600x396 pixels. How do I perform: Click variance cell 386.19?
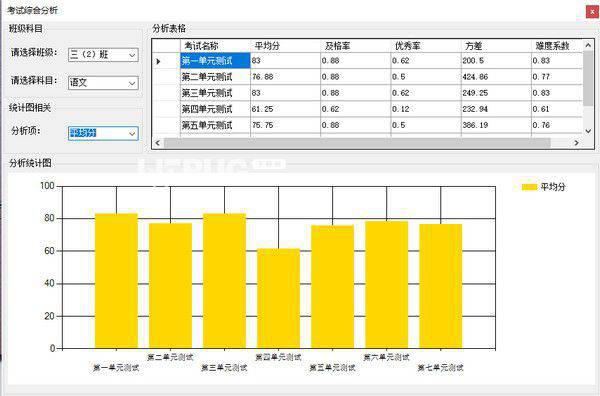(496, 125)
